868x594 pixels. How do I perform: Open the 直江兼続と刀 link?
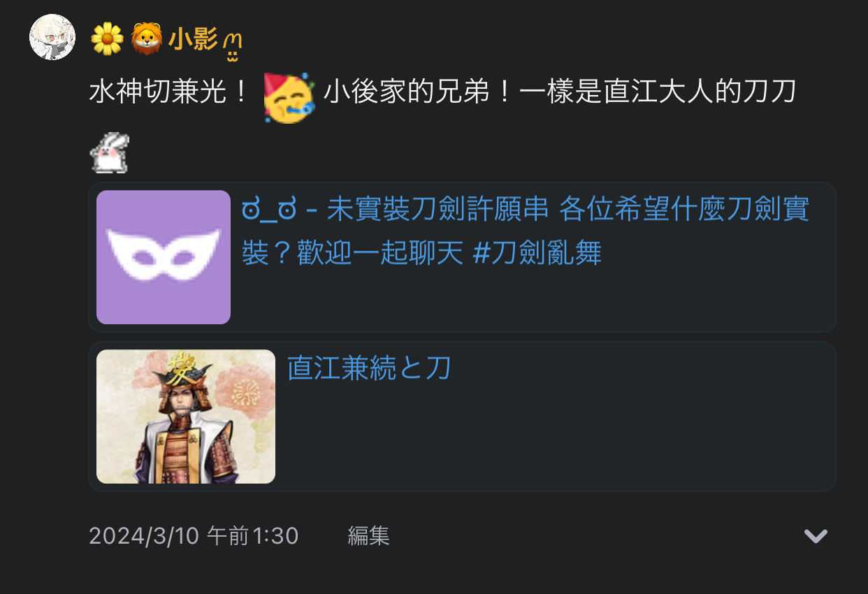(369, 368)
